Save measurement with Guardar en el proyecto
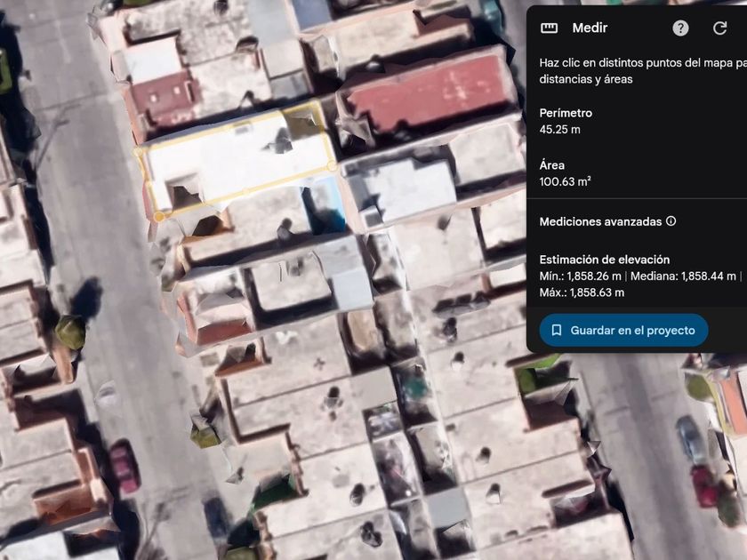This screenshot has width=747, height=560. pyautogui.click(x=623, y=330)
